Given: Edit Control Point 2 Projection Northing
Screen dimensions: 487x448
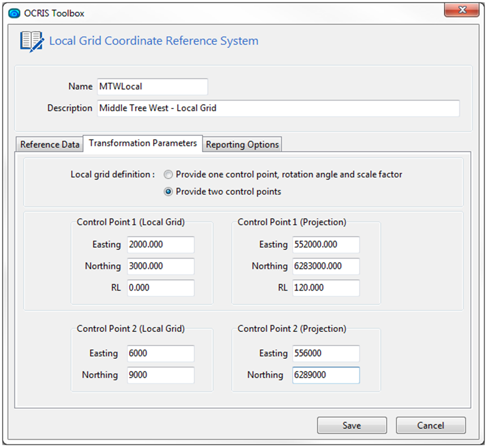Looking at the screenshot, I should tap(326, 375).
